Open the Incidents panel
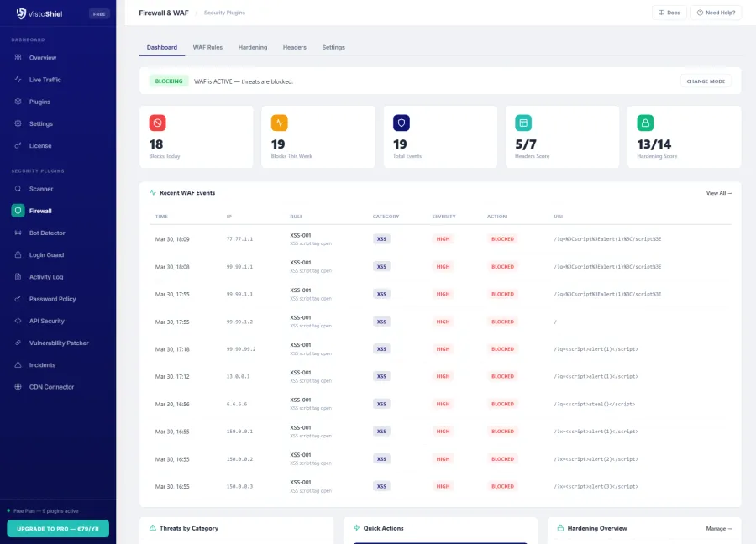This screenshot has height=544, width=756. point(42,364)
